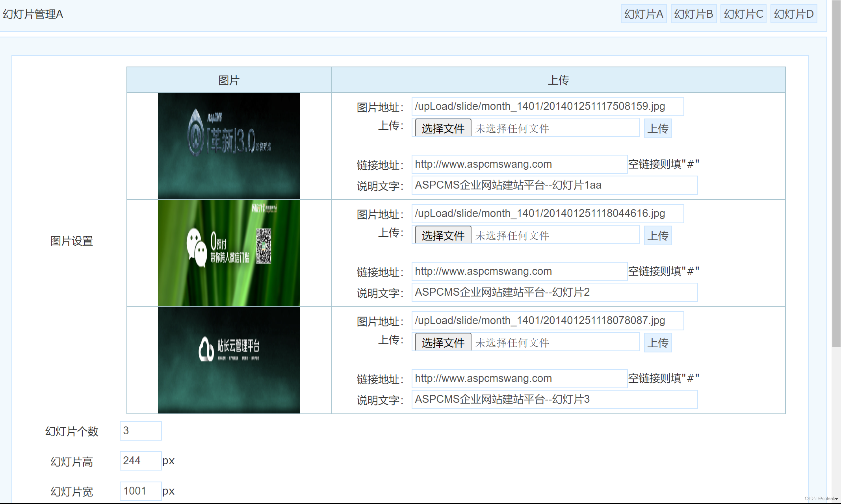
Task: Click 选择文件 for the first slide upload
Action: pyautogui.click(x=442, y=128)
